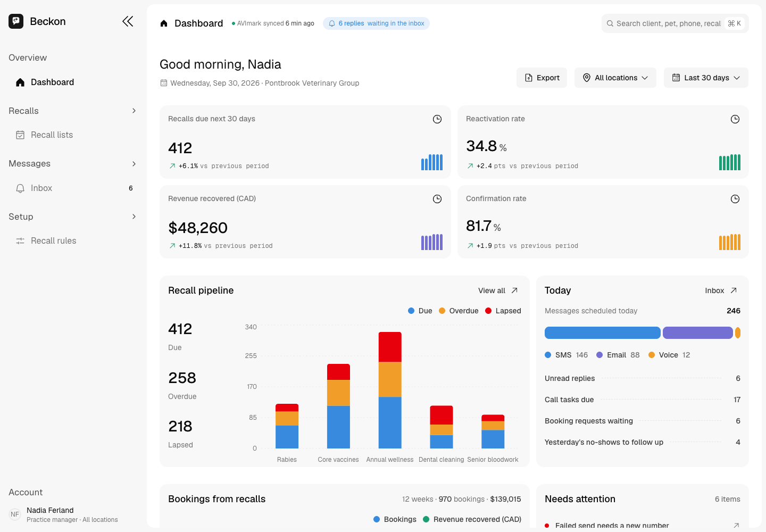Open clock icon on Revenue recovered card
Screen dimensions: 766x532
pos(437,199)
